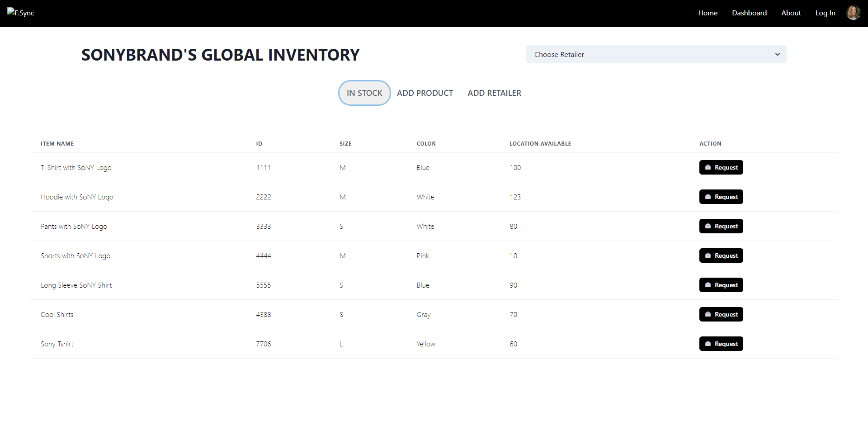Visit the About page
This screenshot has width=868, height=421.
click(x=791, y=13)
